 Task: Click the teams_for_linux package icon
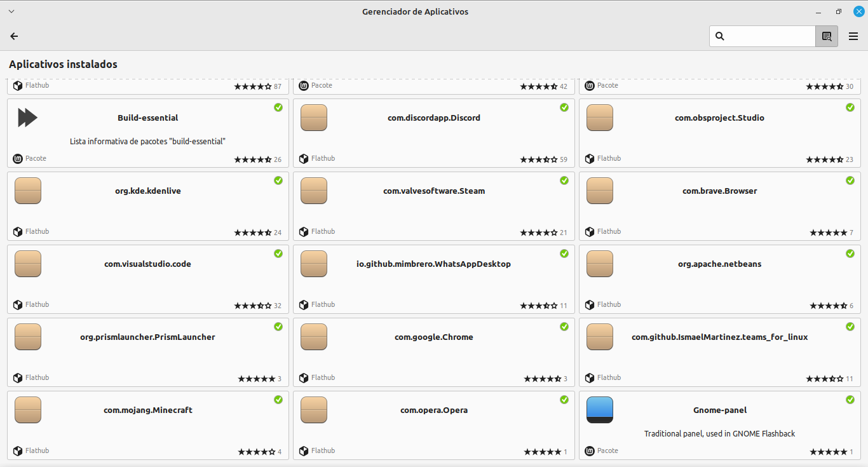pyautogui.click(x=600, y=337)
